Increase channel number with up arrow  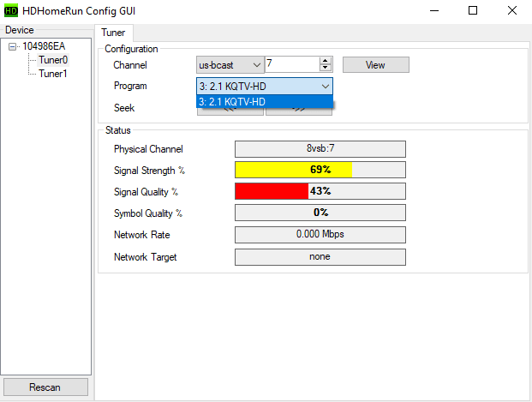tap(326, 61)
